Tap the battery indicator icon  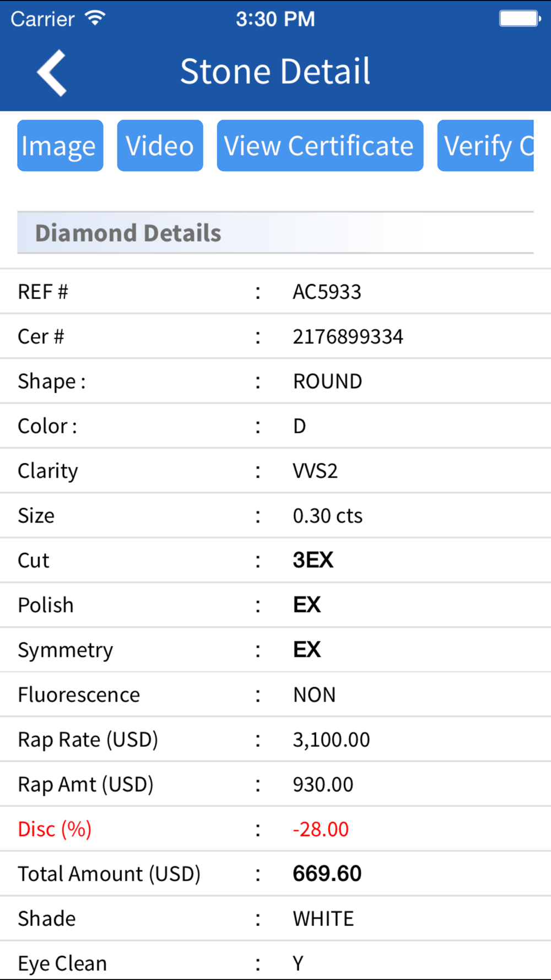coord(520,19)
